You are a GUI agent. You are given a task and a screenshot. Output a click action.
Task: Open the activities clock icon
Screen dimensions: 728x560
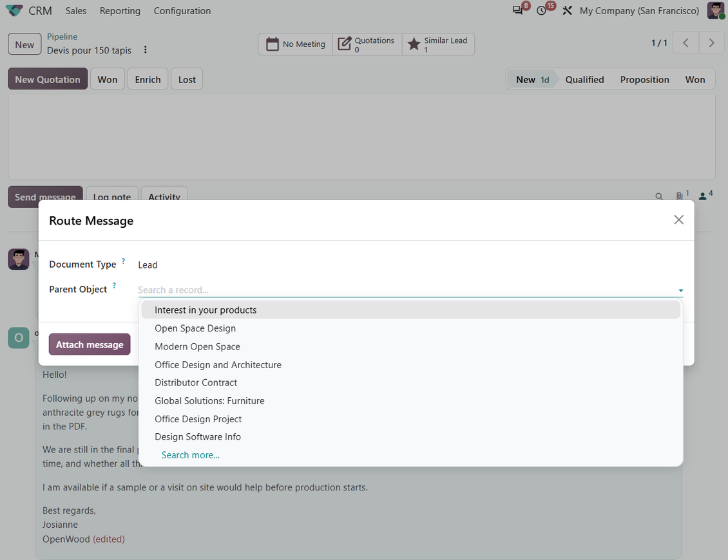541,10
